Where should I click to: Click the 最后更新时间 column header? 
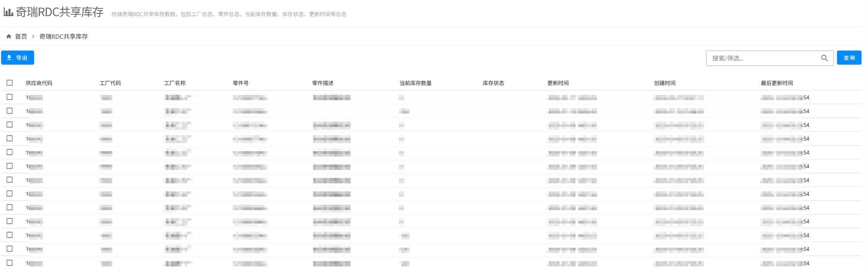click(777, 83)
